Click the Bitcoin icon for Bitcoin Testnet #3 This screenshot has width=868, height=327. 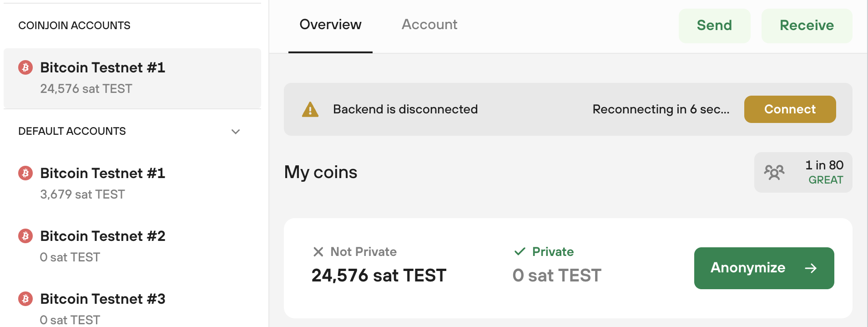(x=26, y=299)
